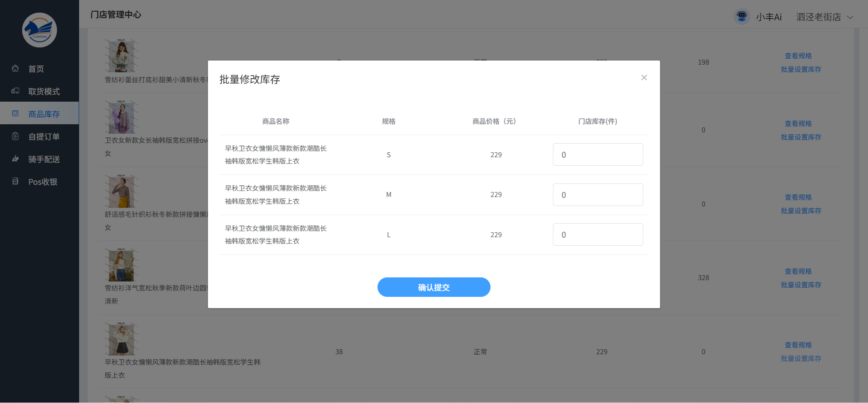Click the 骑手配送 rider icon
This screenshot has height=403, width=868.
pos(15,159)
